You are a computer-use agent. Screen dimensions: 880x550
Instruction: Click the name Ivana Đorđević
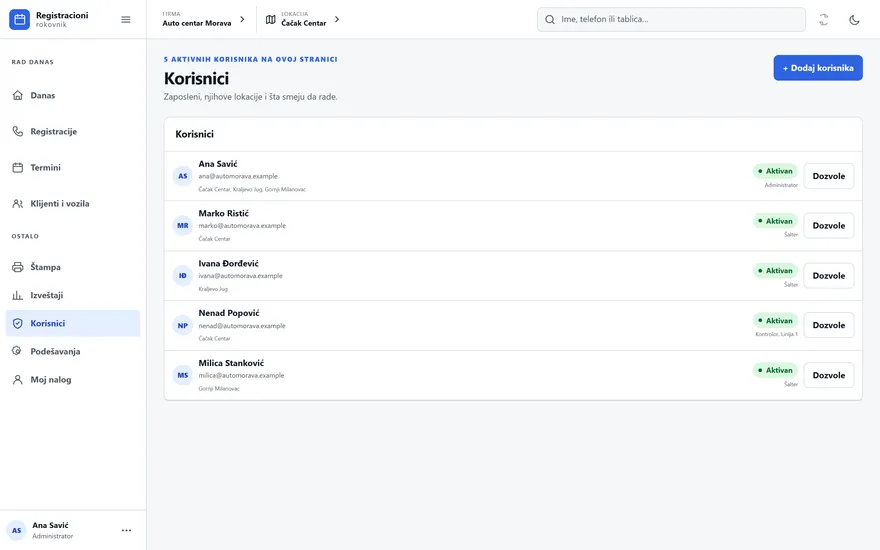click(x=228, y=263)
